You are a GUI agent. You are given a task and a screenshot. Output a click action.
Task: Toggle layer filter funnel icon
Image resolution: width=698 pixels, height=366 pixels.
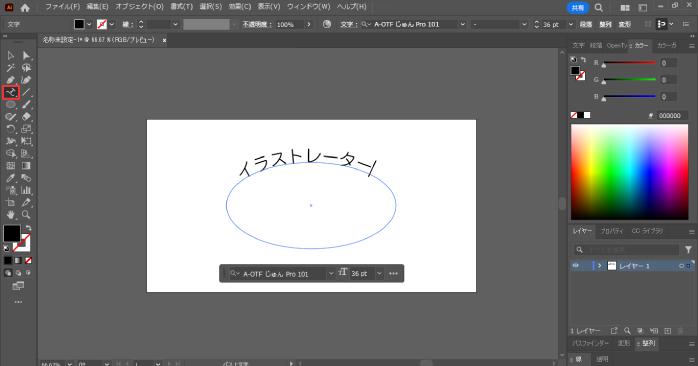[x=688, y=250]
